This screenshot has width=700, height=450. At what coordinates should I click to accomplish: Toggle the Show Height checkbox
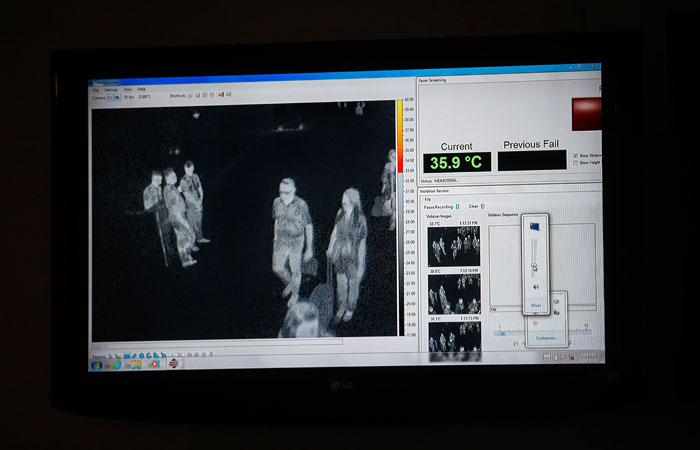[575, 162]
